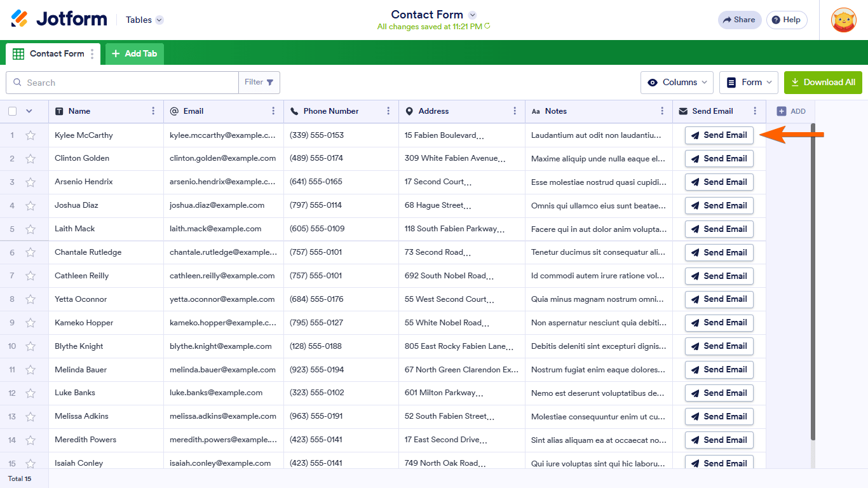Open the Name column options menu

[x=153, y=111]
